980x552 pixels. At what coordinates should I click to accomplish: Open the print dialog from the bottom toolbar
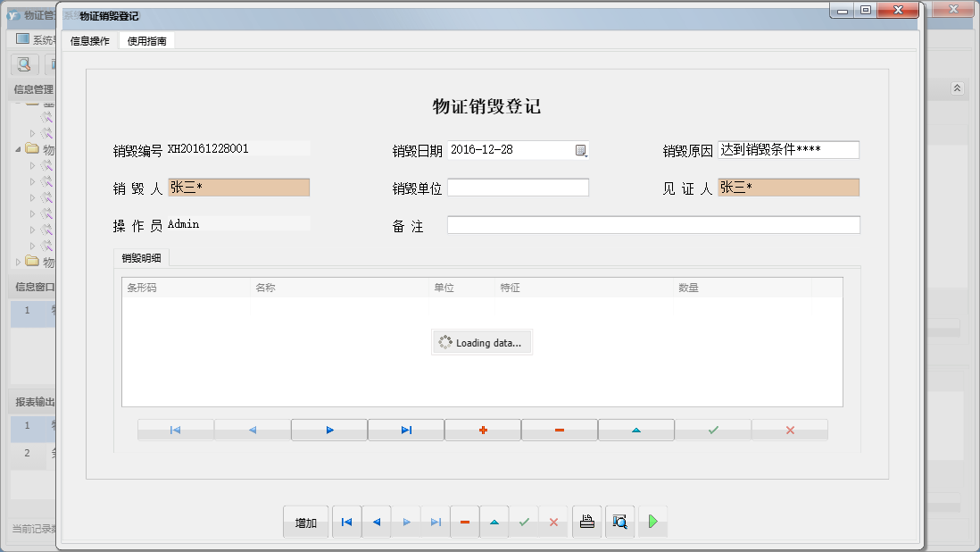point(586,522)
